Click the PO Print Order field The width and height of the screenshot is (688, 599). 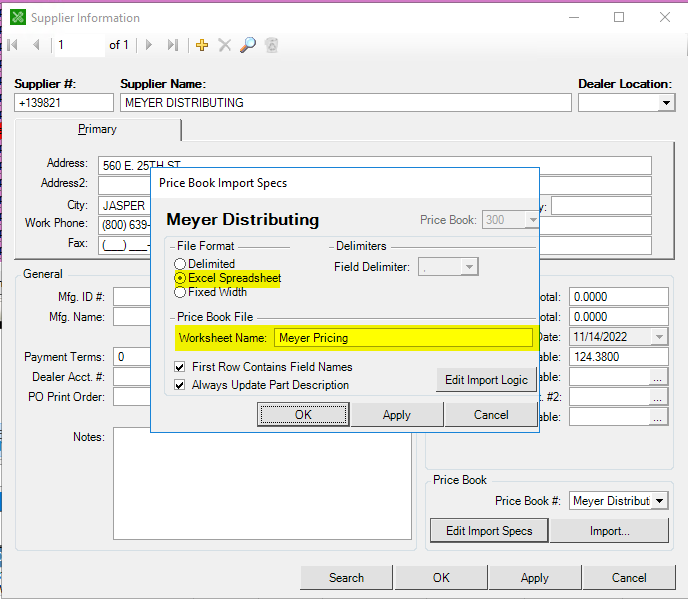point(132,397)
